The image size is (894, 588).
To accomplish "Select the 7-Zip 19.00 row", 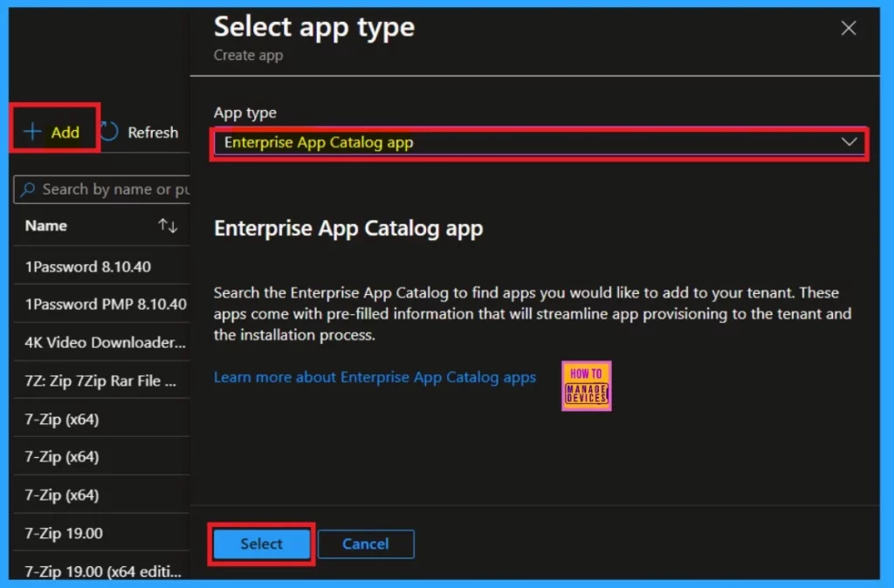I will tap(101, 533).
